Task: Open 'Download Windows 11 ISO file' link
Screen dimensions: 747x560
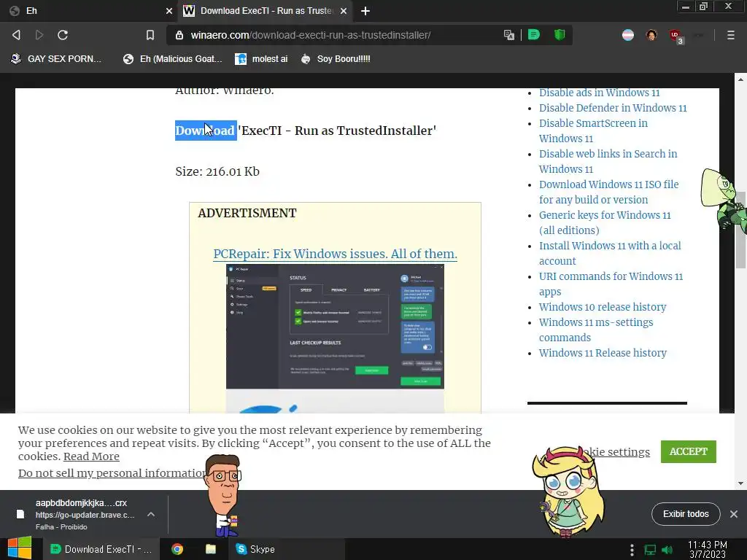Action: point(609,192)
